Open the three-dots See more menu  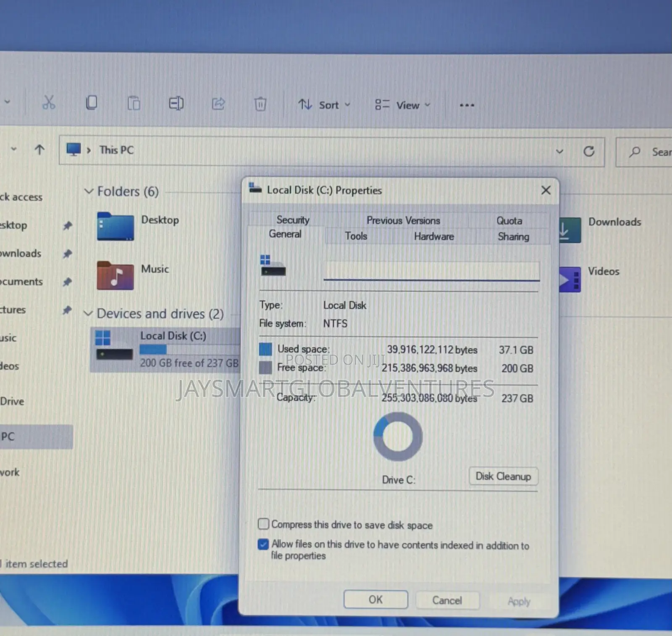pyautogui.click(x=467, y=105)
